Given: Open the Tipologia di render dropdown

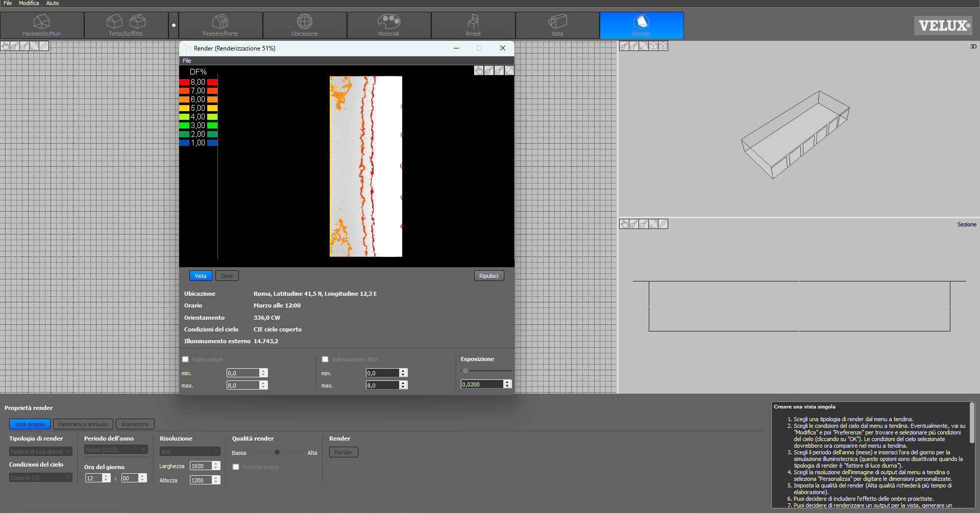Looking at the screenshot, I should tap(40, 451).
